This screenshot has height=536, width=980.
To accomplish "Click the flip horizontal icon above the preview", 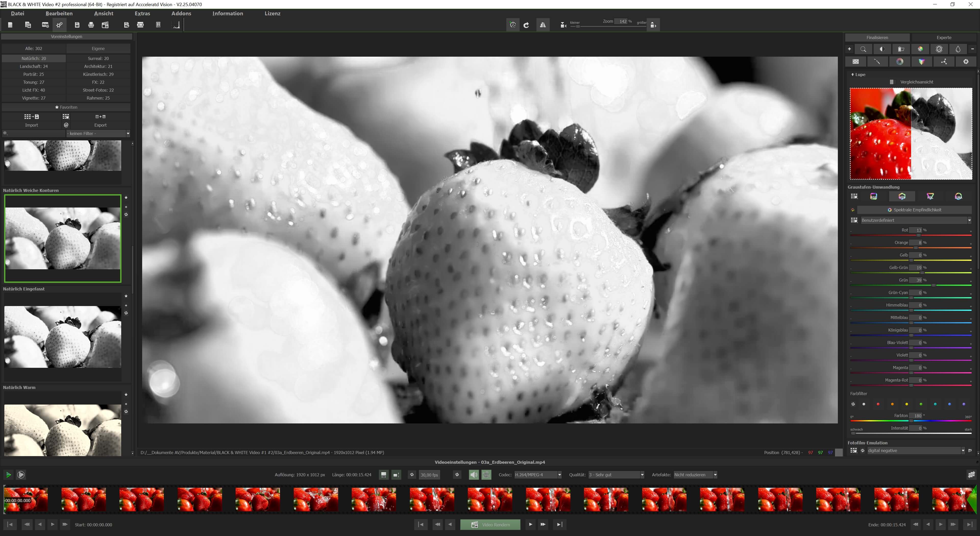I will 543,24.
